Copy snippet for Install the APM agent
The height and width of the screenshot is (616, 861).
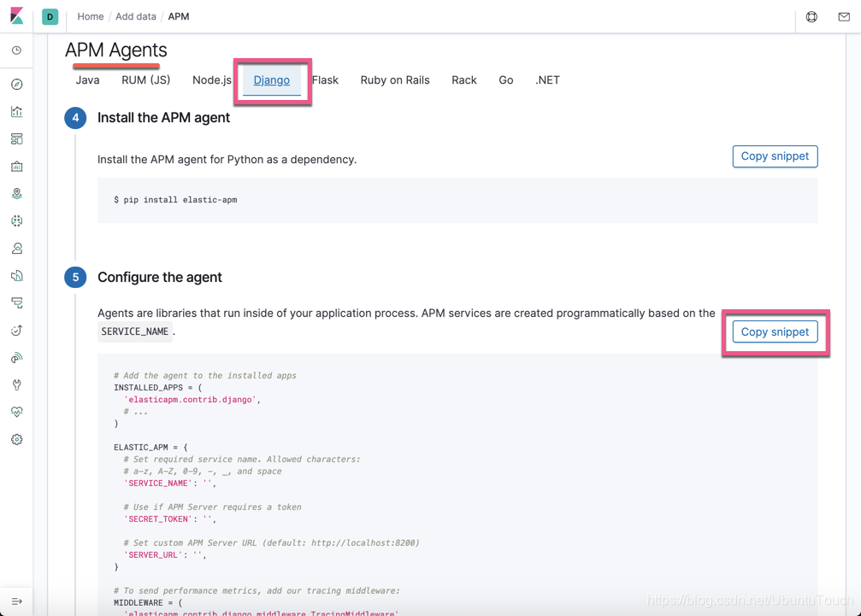[775, 156]
